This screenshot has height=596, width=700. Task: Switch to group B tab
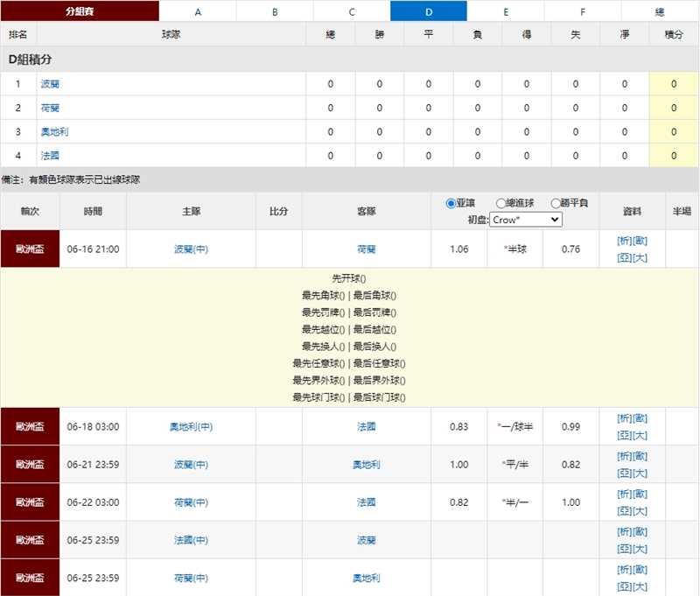(x=275, y=11)
